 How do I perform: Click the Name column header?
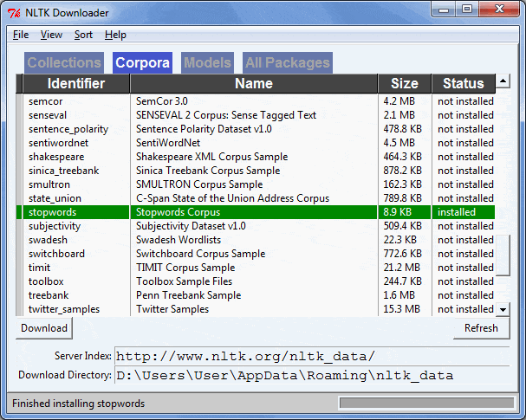pyautogui.click(x=254, y=83)
